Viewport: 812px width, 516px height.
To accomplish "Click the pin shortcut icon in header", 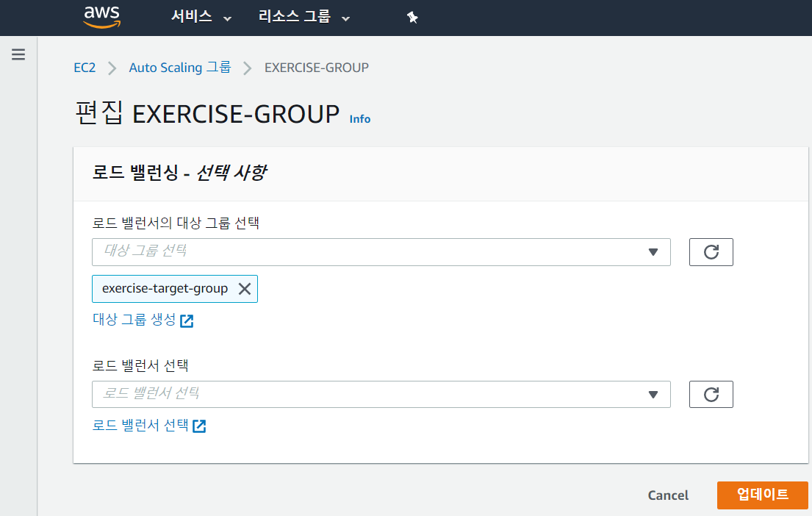I will pyautogui.click(x=412, y=18).
